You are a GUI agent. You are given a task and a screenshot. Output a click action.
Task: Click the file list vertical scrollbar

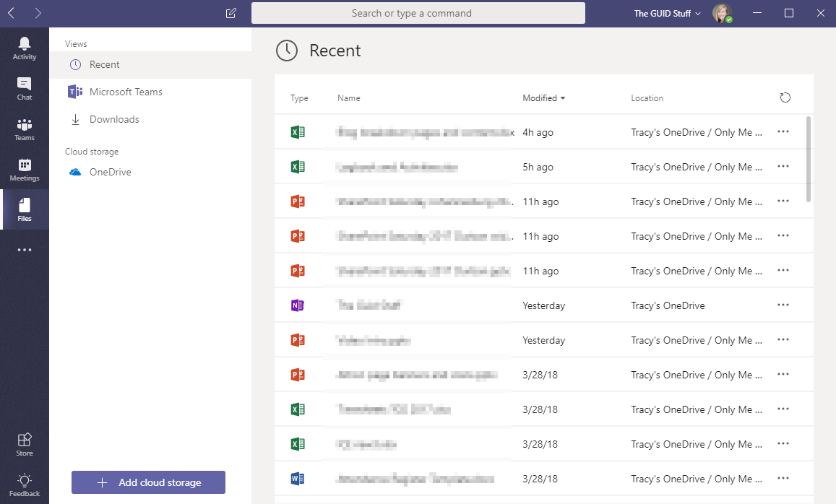pos(808,159)
